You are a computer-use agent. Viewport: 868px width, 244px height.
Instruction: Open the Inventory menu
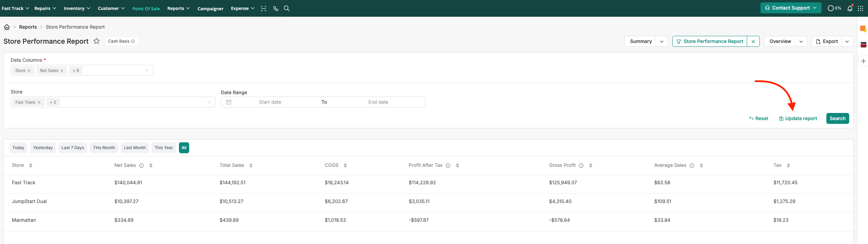click(77, 9)
